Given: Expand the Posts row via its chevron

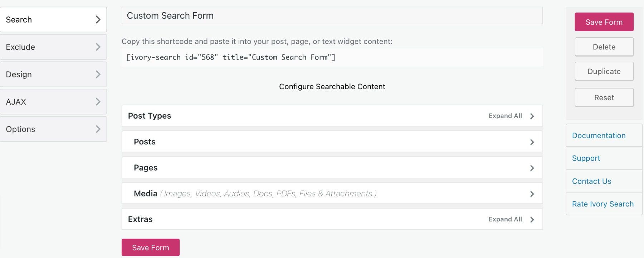Looking at the screenshot, I should (532, 142).
